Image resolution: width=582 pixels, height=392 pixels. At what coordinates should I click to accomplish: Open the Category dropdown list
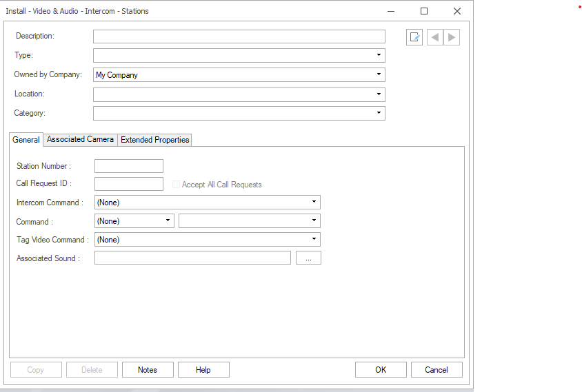(379, 113)
